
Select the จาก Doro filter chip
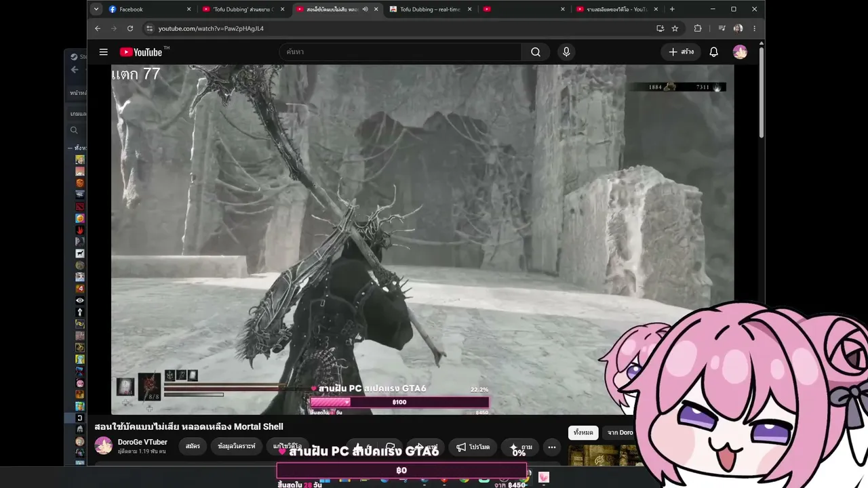(620, 432)
